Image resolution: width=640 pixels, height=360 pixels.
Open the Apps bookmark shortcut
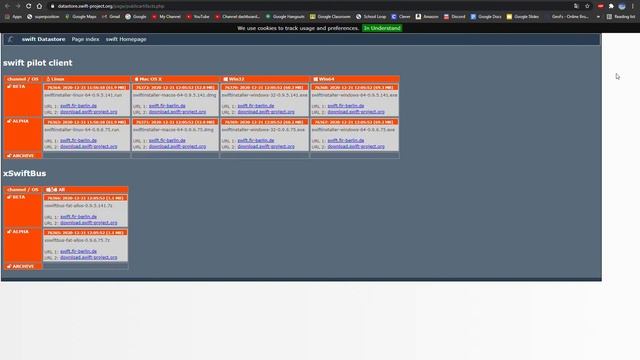(x=13, y=17)
